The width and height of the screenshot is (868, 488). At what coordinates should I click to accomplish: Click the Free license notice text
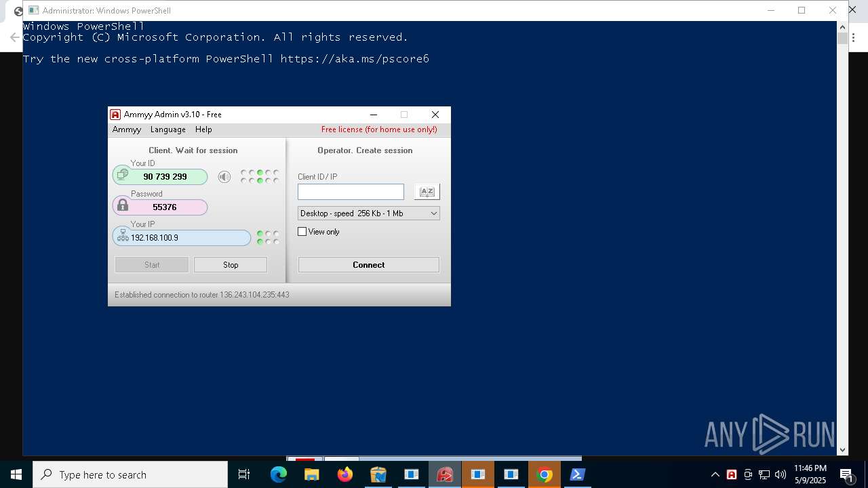[379, 129]
